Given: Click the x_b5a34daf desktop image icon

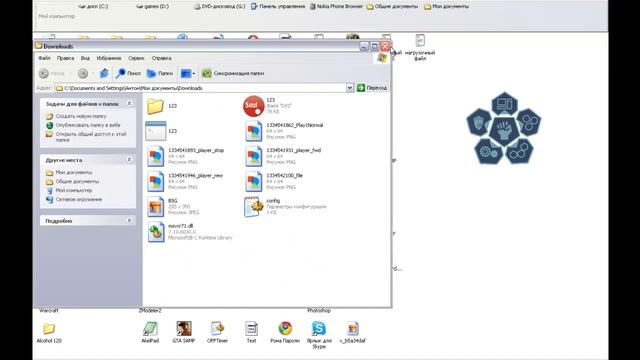Looking at the screenshot, I should coord(353,329).
